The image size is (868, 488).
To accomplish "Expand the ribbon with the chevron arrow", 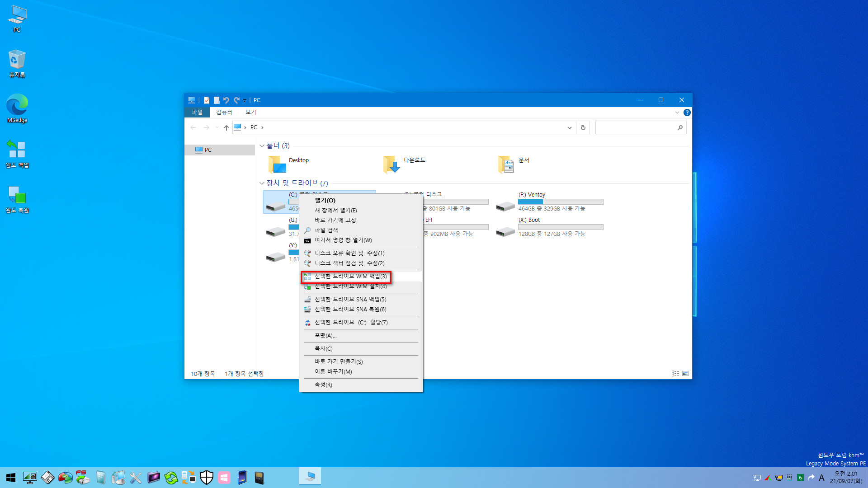I will (x=677, y=113).
